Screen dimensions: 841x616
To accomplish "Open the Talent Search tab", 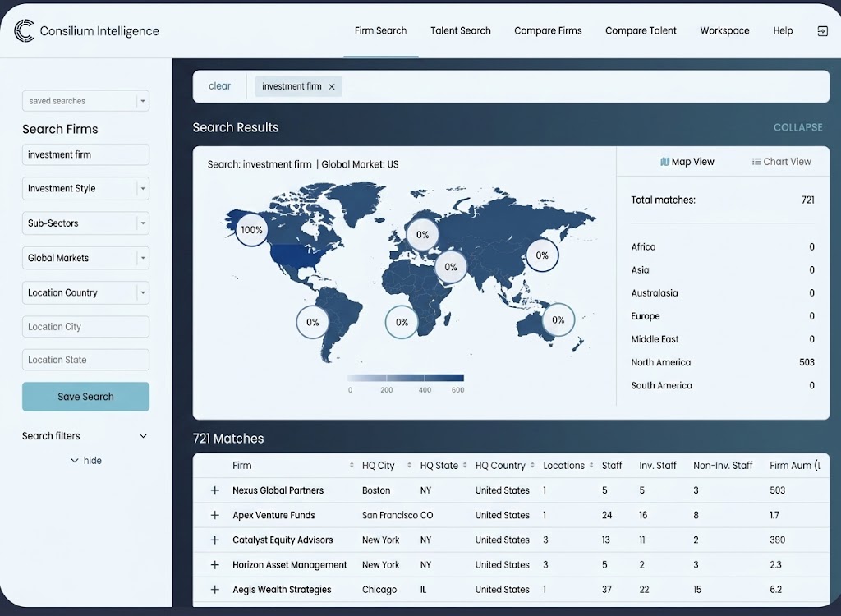I will point(461,30).
